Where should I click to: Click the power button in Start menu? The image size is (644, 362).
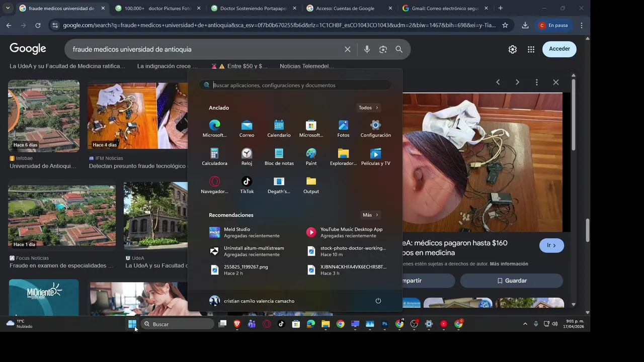(x=378, y=301)
